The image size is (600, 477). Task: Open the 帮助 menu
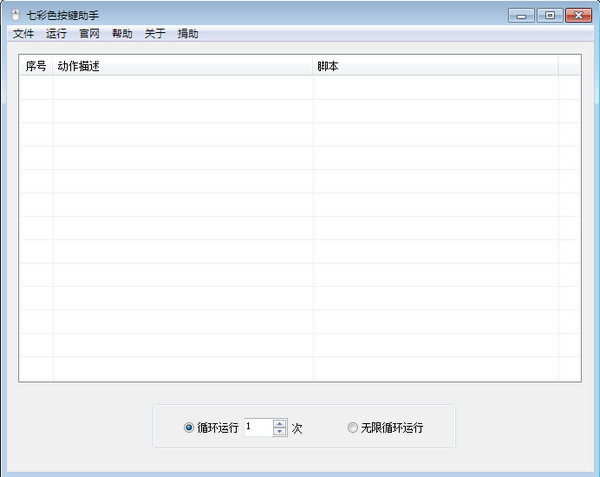pos(122,33)
